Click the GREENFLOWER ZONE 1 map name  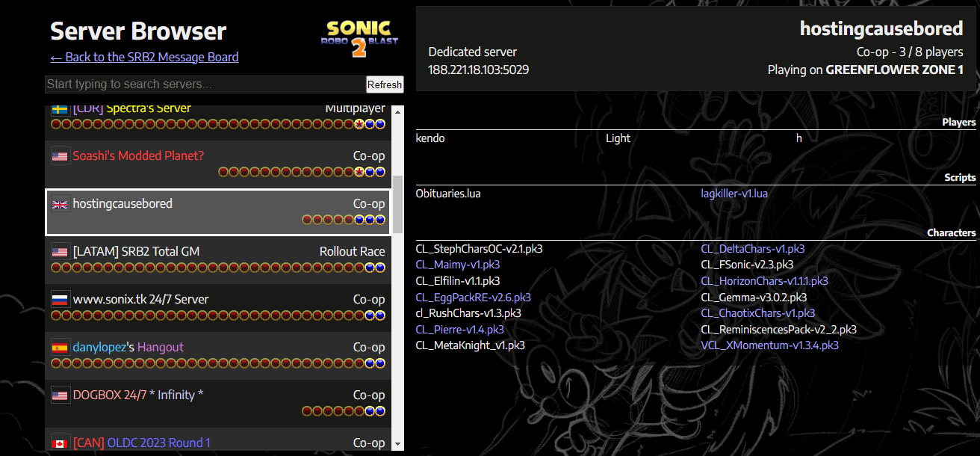(x=894, y=70)
